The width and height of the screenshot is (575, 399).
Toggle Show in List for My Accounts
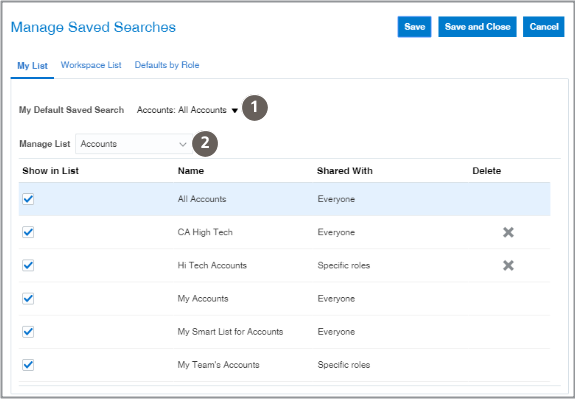(28, 299)
